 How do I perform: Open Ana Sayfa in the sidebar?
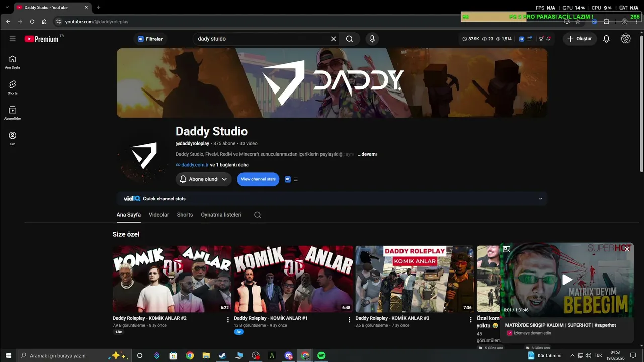(x=13, y=62)
